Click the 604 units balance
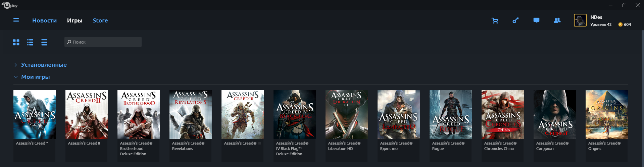 (x=627, y=24)
